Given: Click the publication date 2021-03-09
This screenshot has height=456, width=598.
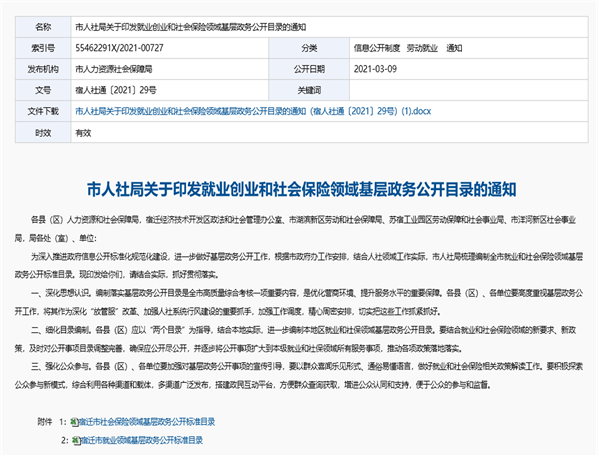Looking at the screenshot, I should click(x=375, y=69).
